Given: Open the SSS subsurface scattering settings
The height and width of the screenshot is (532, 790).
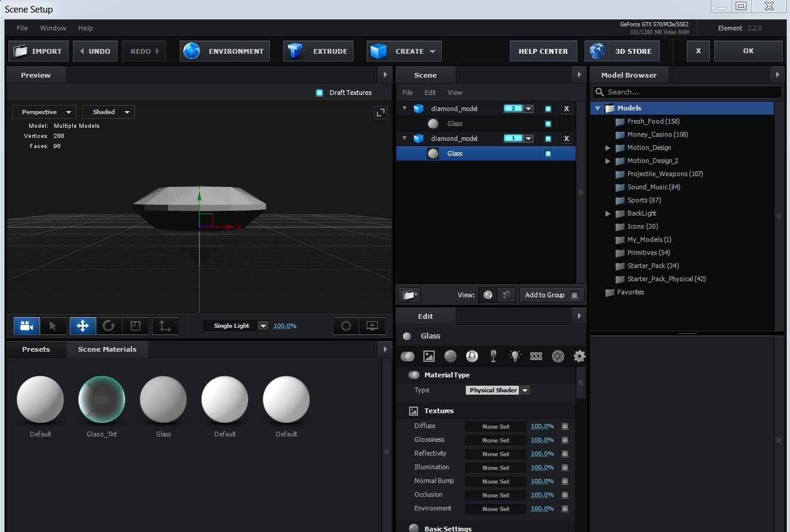Looking at the screenshot, I should 536,356.
